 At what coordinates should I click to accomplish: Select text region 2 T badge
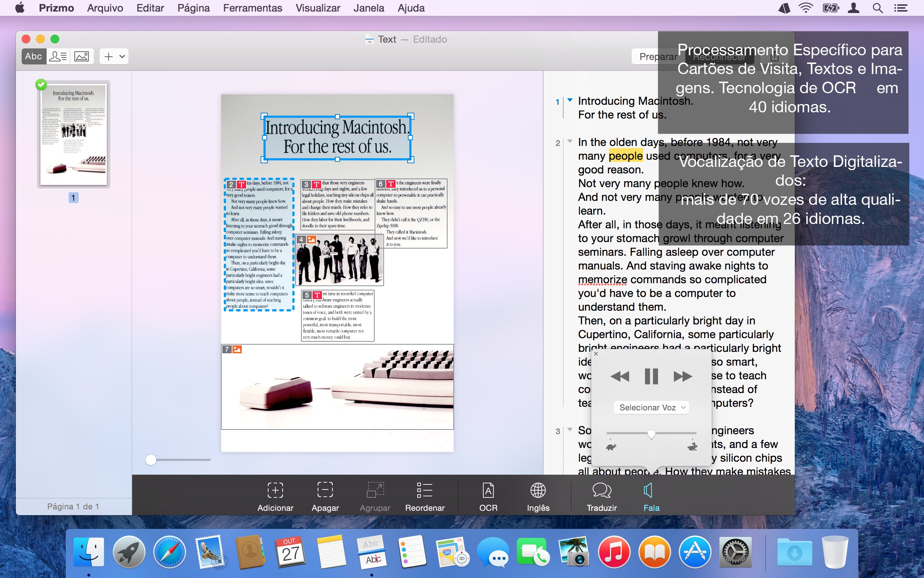click(x=241, y=185)
